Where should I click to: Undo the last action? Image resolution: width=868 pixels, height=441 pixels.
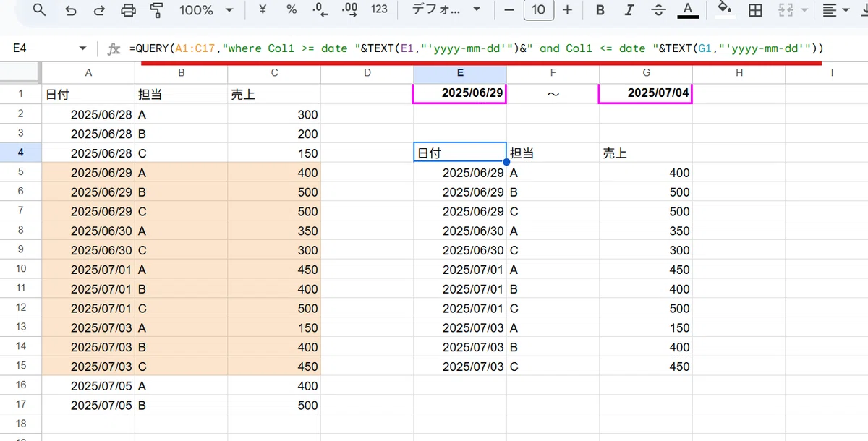[70, 10]
